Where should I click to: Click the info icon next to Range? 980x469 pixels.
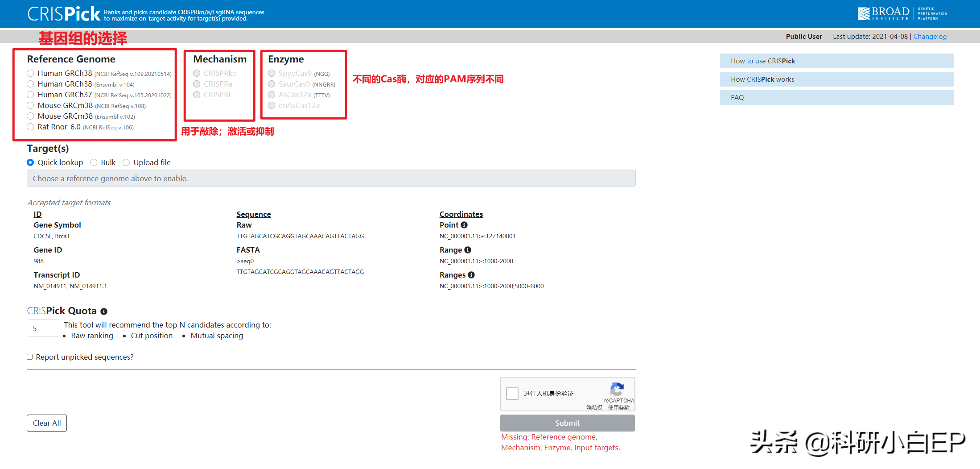click(468, 250)
